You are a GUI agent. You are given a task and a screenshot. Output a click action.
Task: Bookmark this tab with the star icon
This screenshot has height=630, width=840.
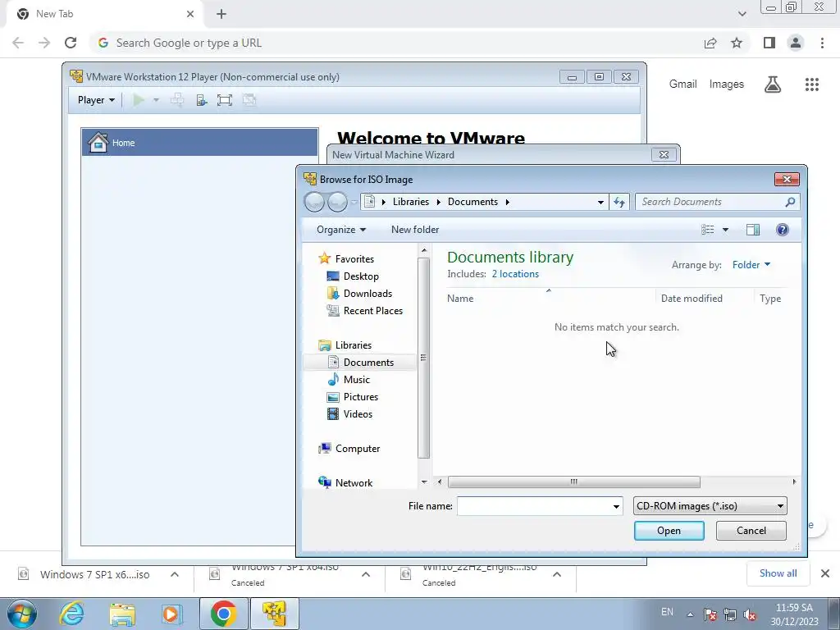(737, 43)
